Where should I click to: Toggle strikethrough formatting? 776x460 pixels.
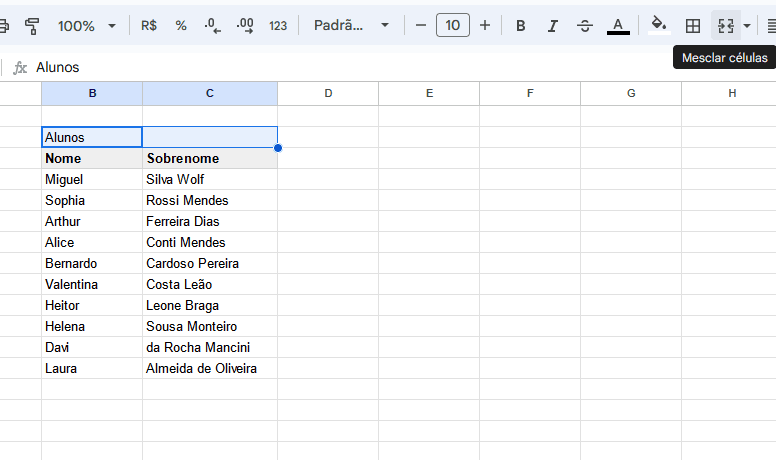(x=585, y=25)
